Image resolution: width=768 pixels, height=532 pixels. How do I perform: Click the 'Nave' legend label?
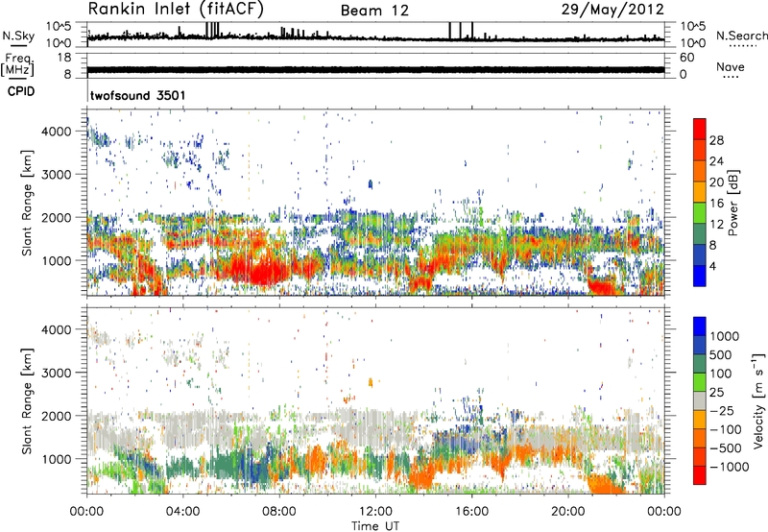[731, 66]
